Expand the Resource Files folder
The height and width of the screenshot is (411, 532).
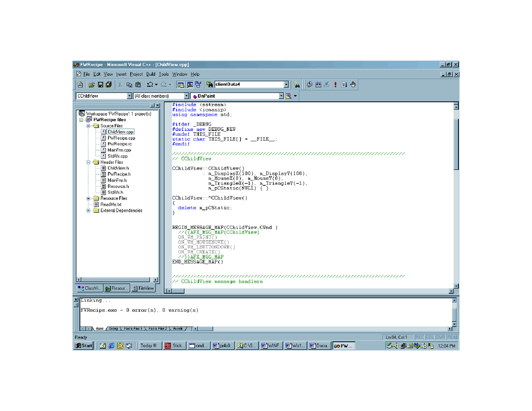point(87,198)
